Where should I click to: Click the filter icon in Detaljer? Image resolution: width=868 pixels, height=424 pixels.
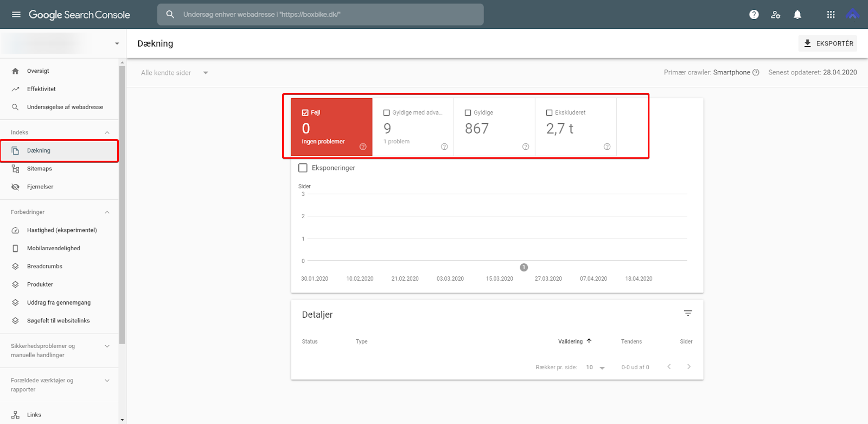point(688,313)
